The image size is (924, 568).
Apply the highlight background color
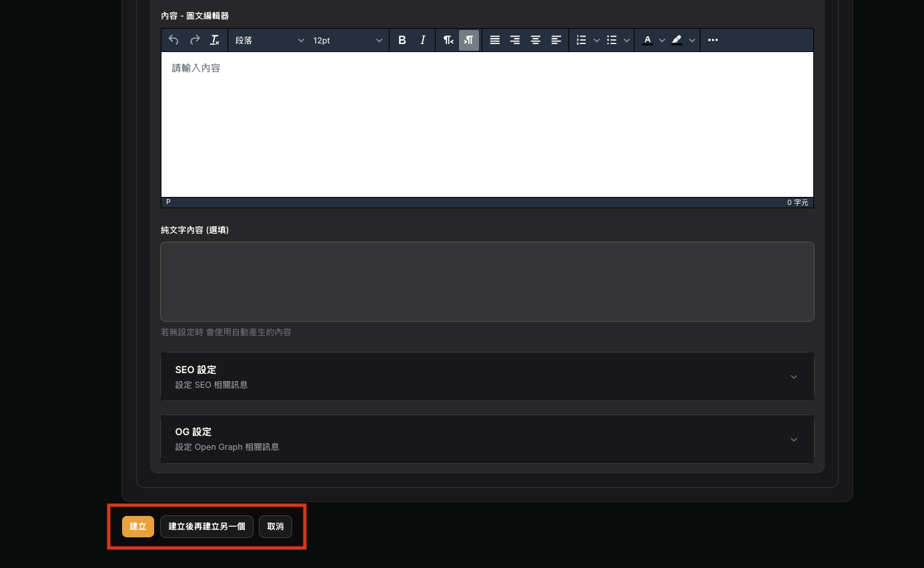point(677,40)
